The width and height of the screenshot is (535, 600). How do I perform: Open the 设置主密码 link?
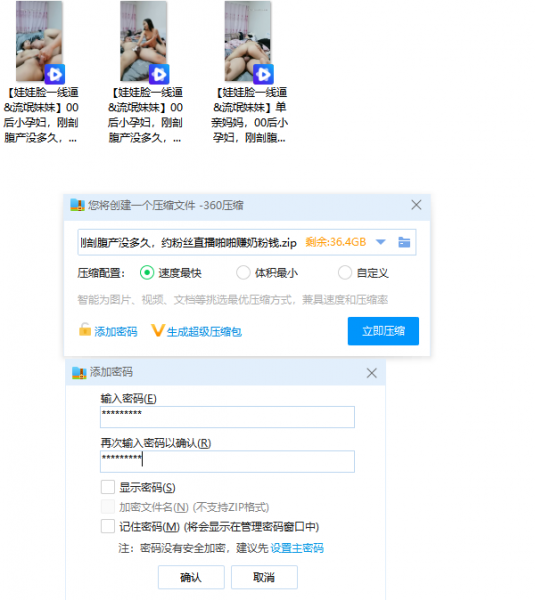(x=297, y=548)
